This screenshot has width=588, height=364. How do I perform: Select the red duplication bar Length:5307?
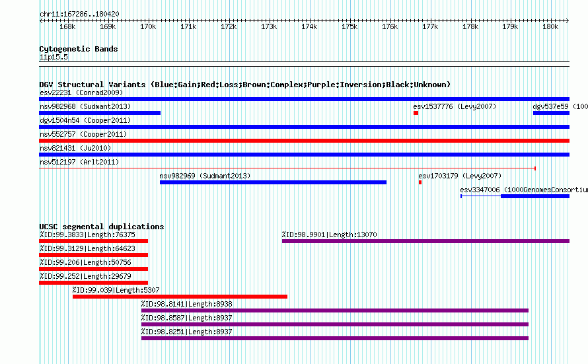pyautogui.click(x=180, y=297)
